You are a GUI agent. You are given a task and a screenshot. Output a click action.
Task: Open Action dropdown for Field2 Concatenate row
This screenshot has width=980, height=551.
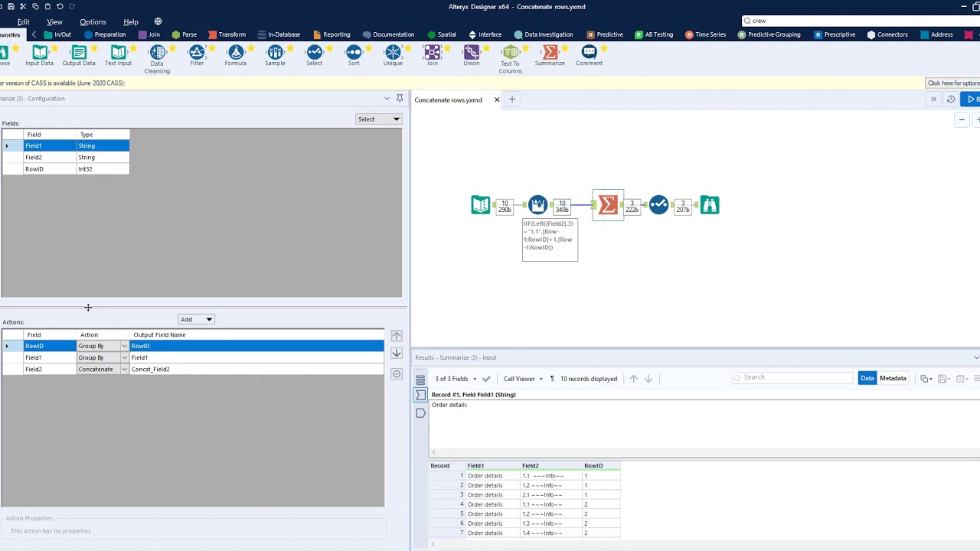click(124, 369)
